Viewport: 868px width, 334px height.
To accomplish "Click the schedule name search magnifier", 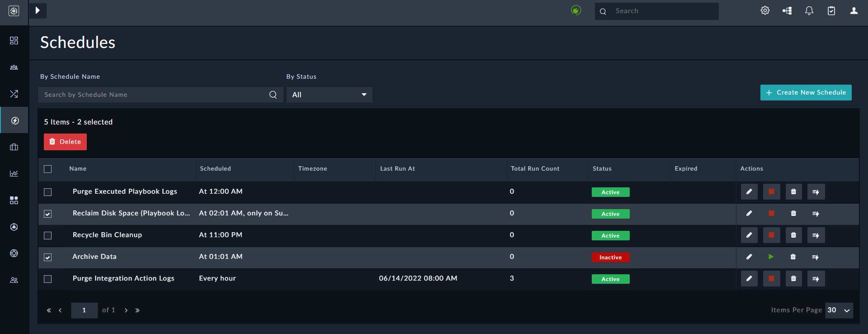I will click(273, 95).
